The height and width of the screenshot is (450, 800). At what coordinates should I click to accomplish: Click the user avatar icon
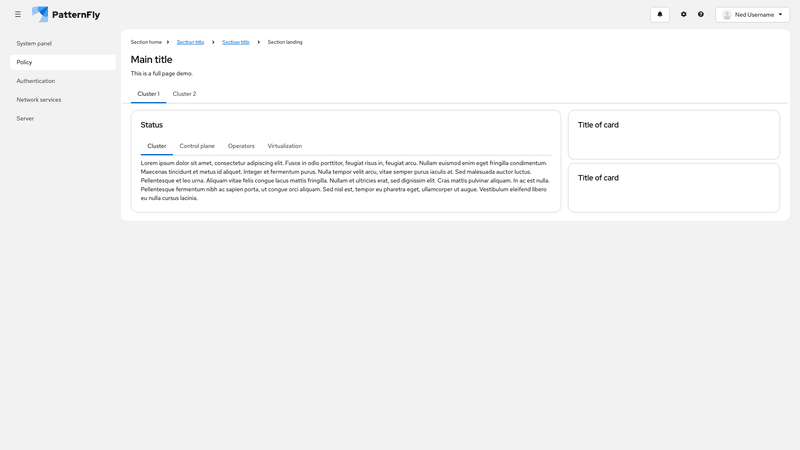tap(727, 15)
